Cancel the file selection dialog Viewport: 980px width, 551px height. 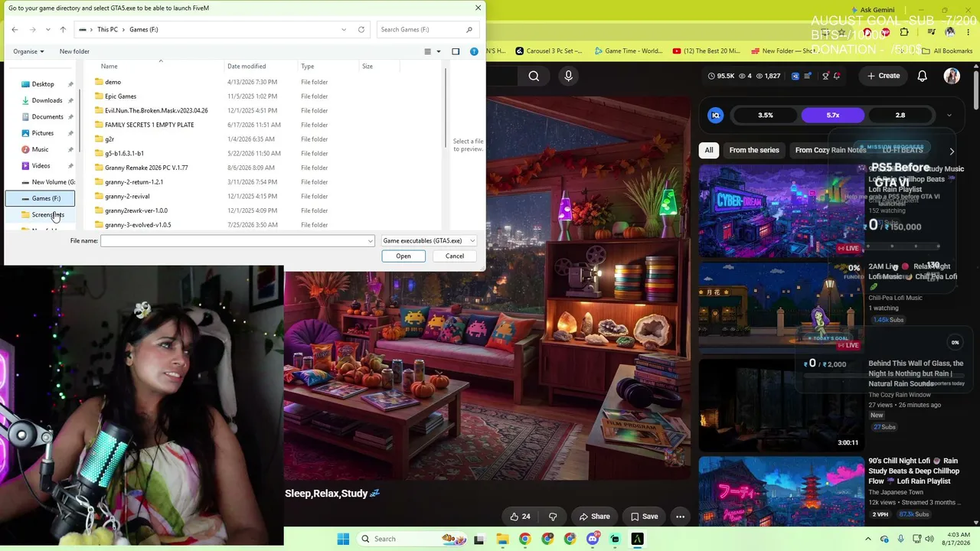pyautogui.click(x=455, y=256)
